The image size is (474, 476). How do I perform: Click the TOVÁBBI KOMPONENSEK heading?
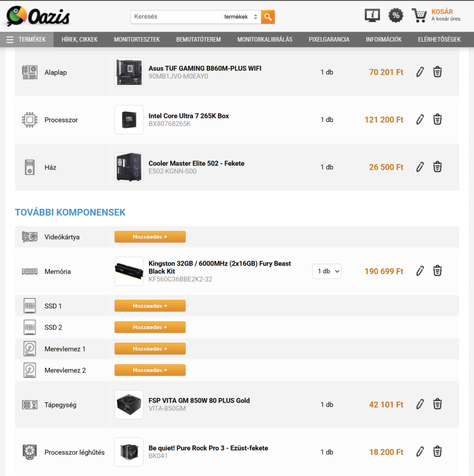70,212
